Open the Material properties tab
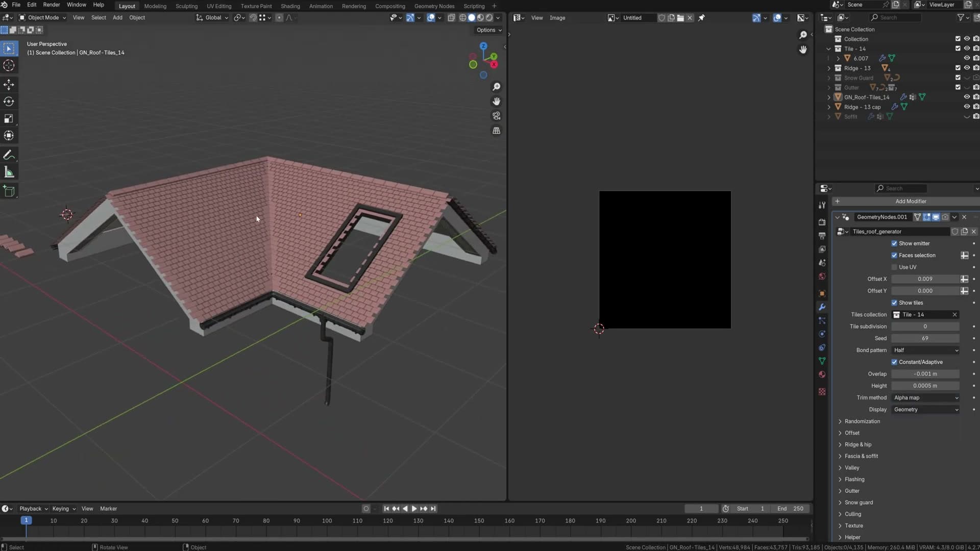Viewport: 980px width, 551px height. pyautogui.click(x=822, y=374)
